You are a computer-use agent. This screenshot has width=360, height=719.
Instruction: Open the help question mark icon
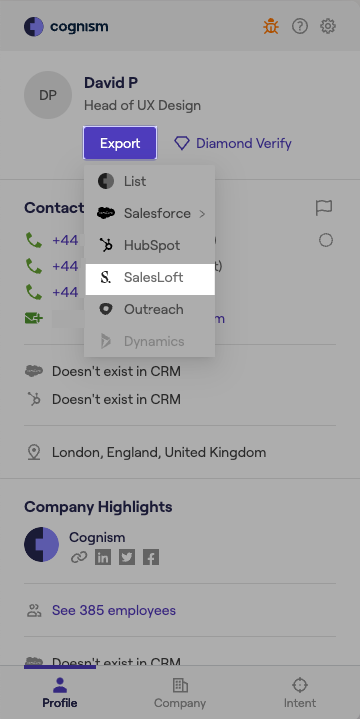pyautogui.click(x=300, y=26)
